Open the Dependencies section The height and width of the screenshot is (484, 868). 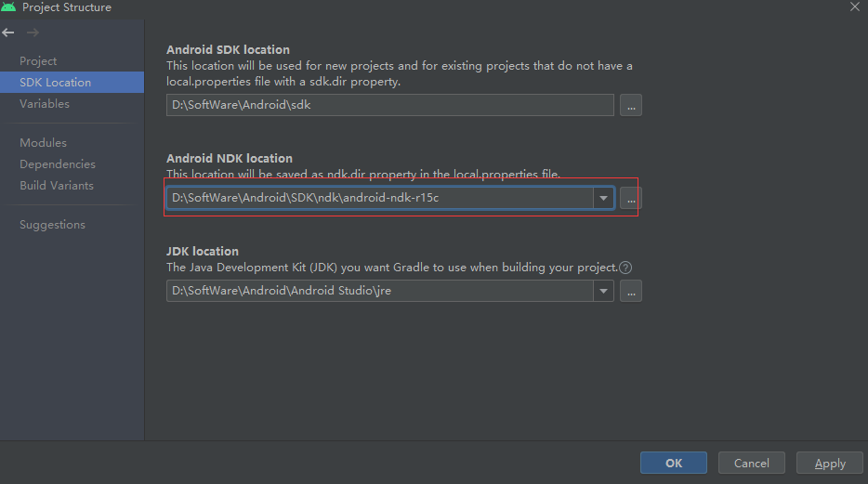pos(58,164)
